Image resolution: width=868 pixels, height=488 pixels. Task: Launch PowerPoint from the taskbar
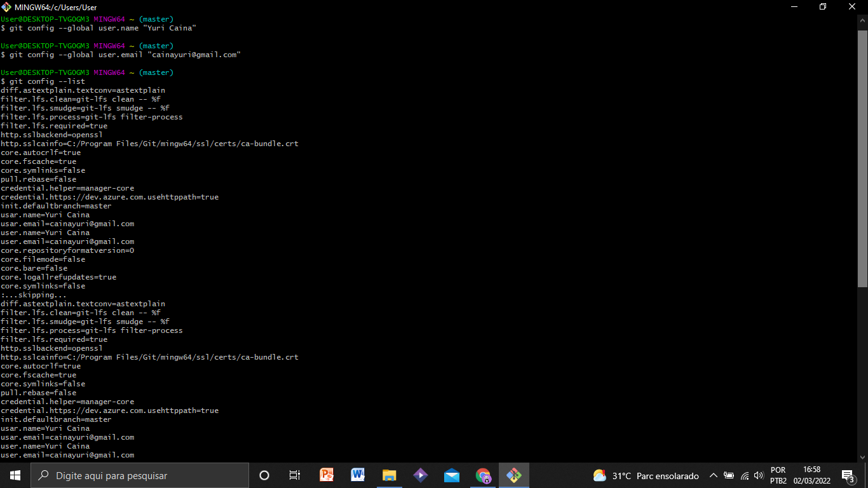coord(327,475)
